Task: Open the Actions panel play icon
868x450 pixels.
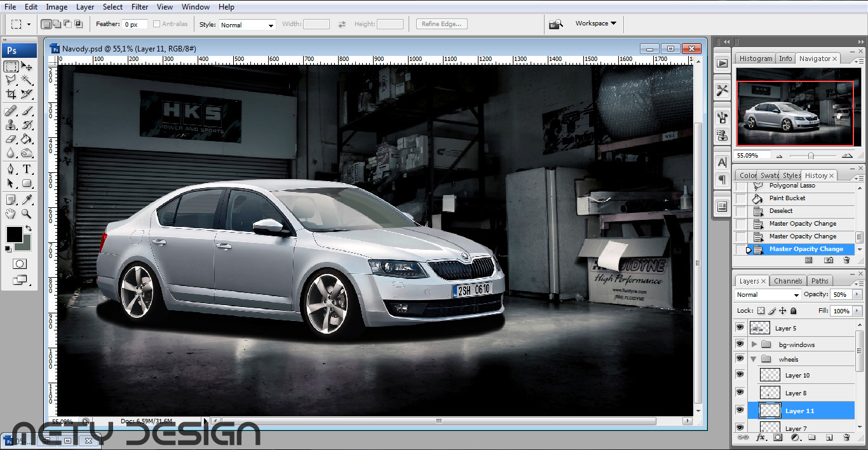Action: [x=722, y=63]
